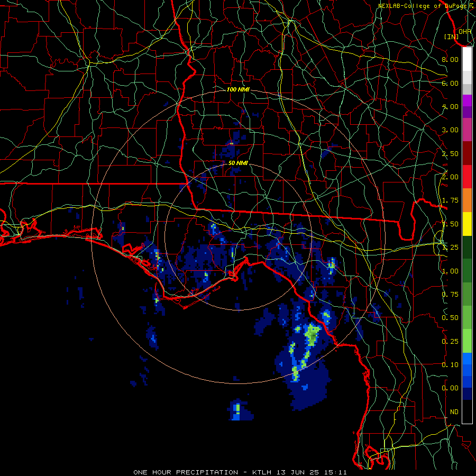Select the white swatch in the legend
Screen dimensions: 476x476
point(467,59)
